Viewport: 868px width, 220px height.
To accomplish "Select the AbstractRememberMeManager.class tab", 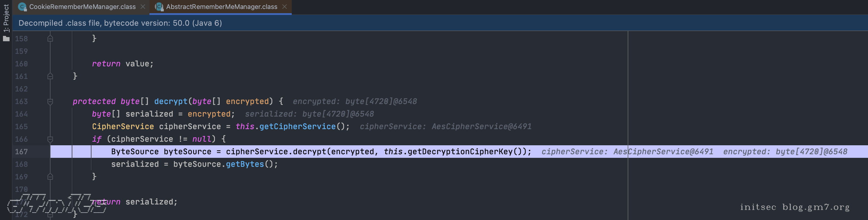I will point(221,7).
